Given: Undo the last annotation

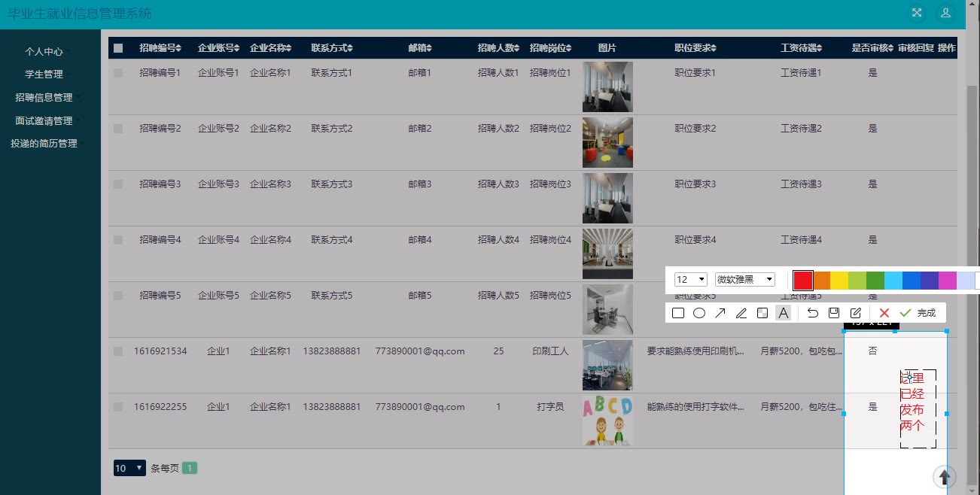Looking at the screenshot, I should click(813, 313).
